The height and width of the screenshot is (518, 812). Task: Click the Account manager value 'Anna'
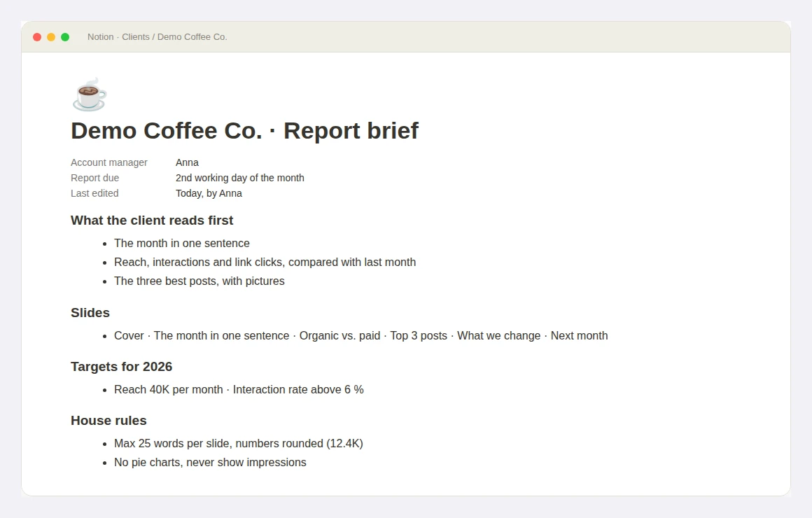[x=187, y=162]
